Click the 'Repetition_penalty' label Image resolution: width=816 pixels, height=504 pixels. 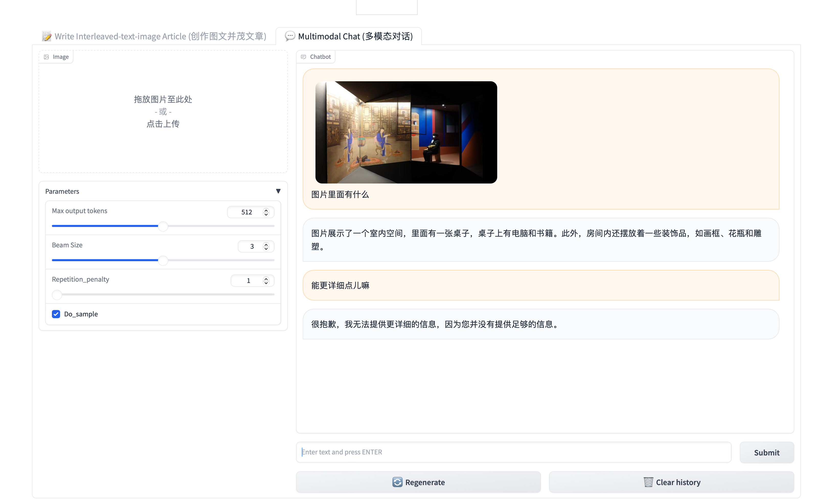pos(80,279)
